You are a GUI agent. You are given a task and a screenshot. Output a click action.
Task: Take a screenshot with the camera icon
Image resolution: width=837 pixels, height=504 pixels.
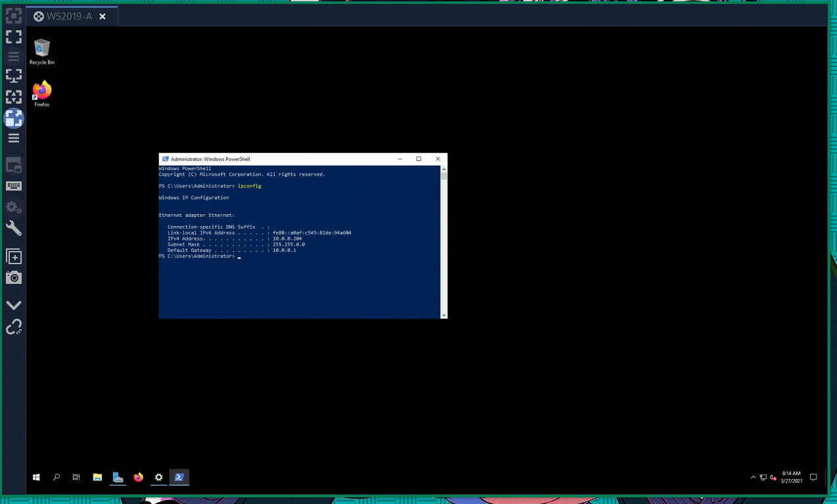(x=14, y=277)
